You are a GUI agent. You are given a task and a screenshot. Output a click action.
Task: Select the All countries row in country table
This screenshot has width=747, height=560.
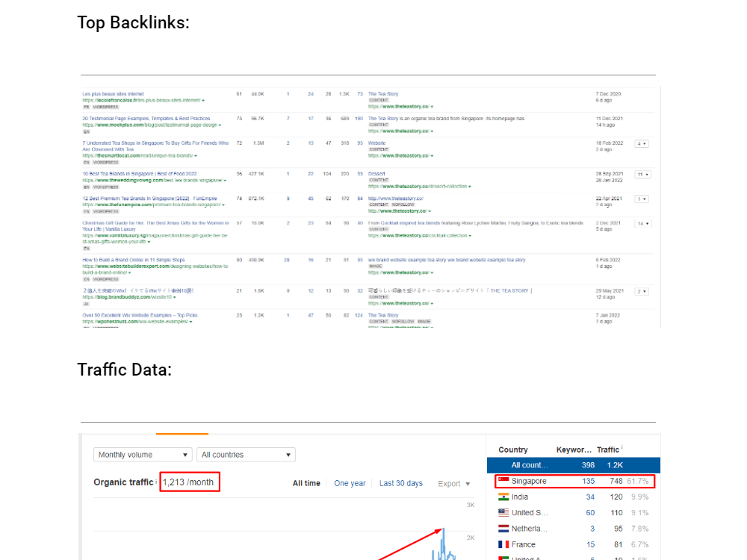(x=574, y=465)
